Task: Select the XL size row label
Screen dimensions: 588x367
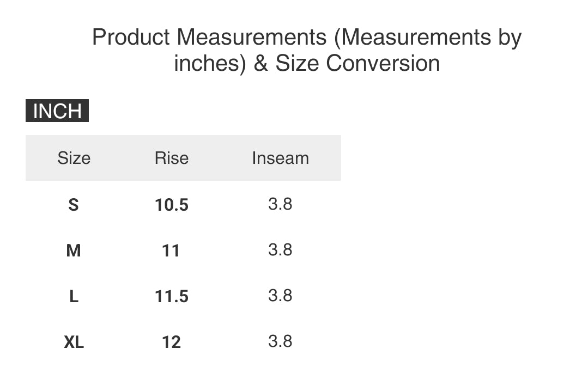Action: click(74, 342)
